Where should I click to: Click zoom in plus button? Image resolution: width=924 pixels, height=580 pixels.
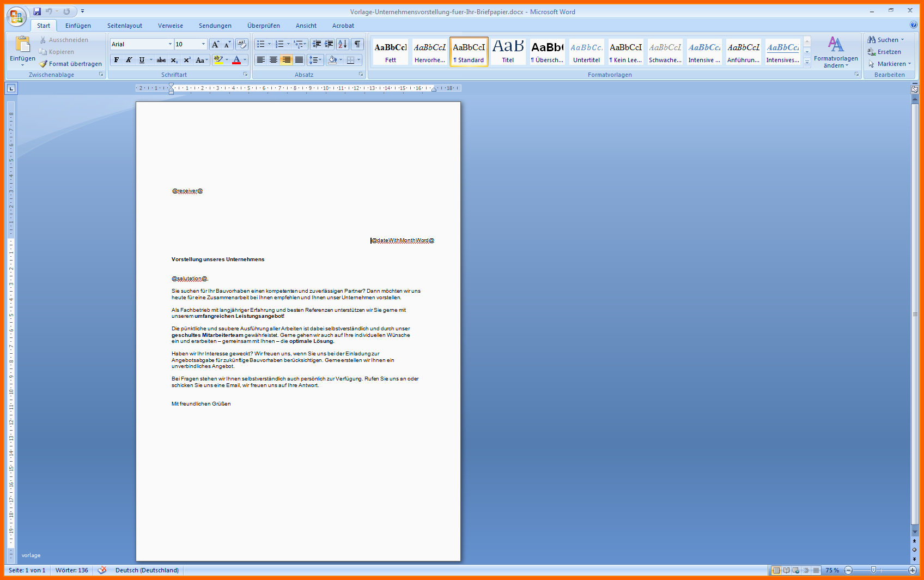point(913,570)
